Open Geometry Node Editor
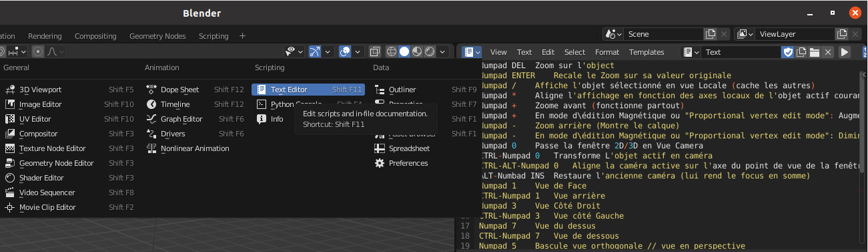The width and height of the screenshot is (868, 252). coord(69,163)
